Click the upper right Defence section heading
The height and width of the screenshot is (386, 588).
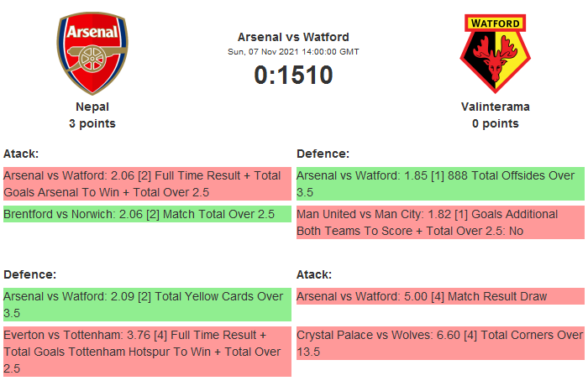coord(323,154)
